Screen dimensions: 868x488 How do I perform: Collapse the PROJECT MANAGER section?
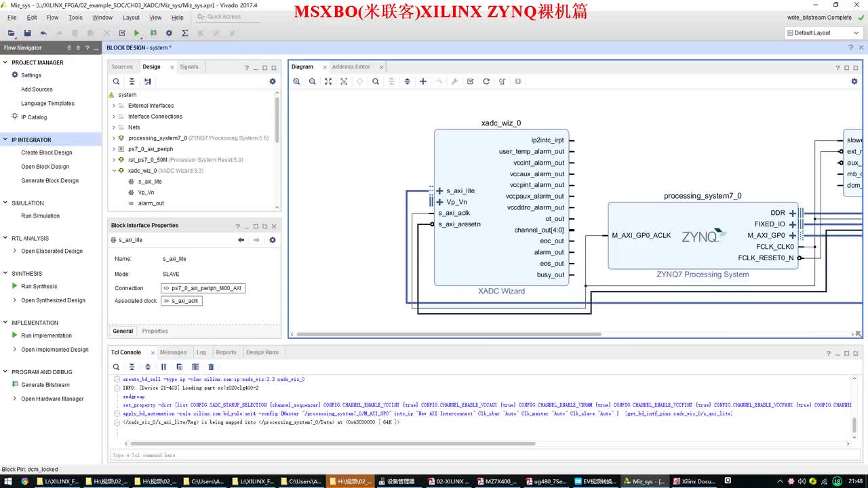pyautogui.click(x=5, y=62)
